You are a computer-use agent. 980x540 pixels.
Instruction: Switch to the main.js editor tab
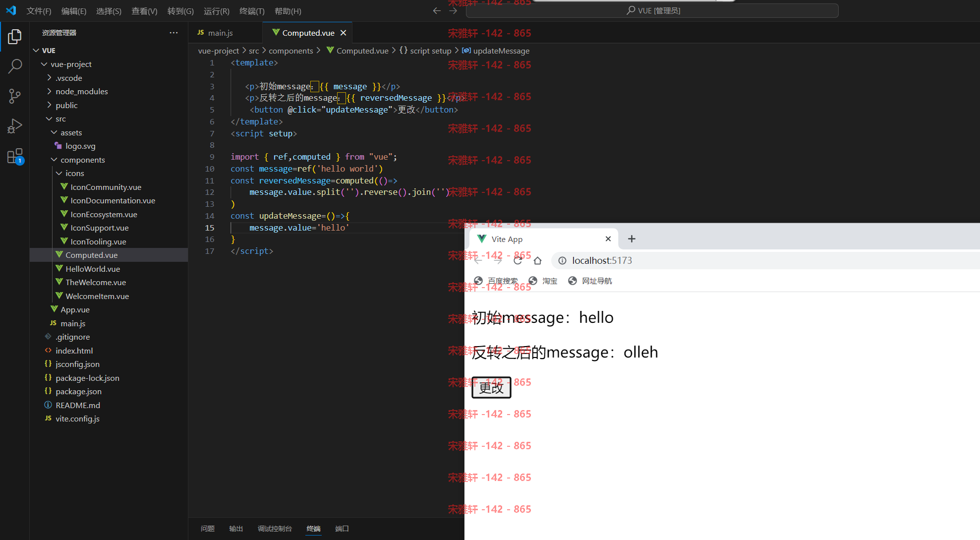click(x=225, y=33)
